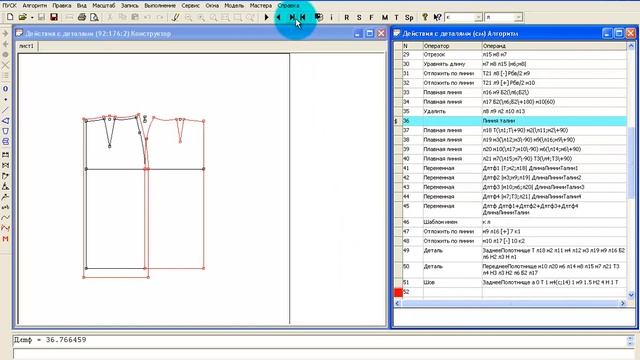This screenshot has width=640, height=360.
Task: Click the Sp toolbar button
Action: [409, 18]
